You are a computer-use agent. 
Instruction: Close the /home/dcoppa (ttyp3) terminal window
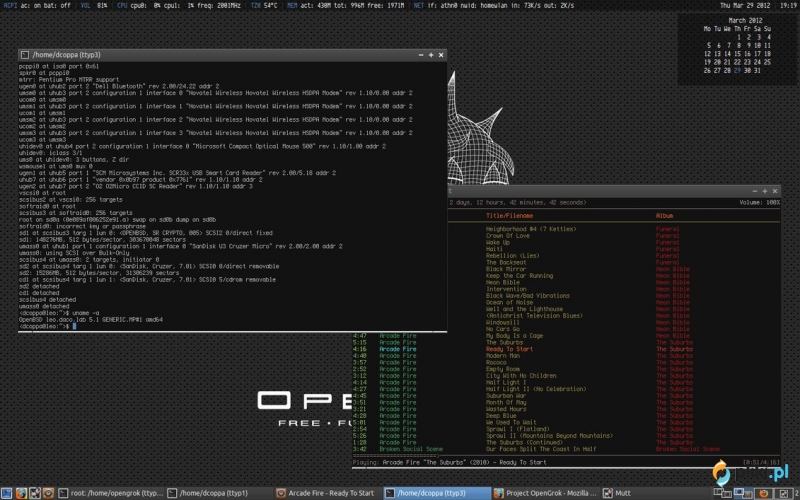tap(441, 55)
